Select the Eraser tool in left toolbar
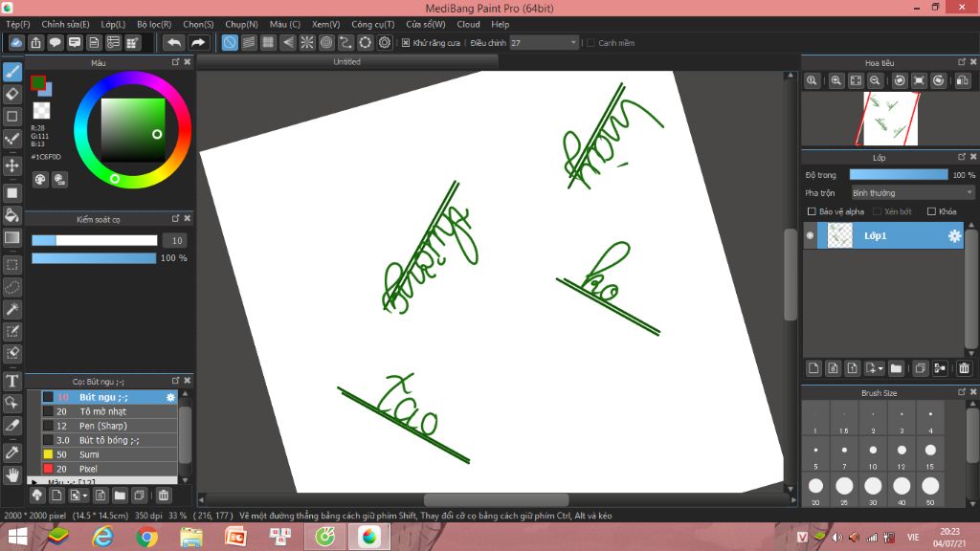Viewport: 980px width, 551px height. 12,94
